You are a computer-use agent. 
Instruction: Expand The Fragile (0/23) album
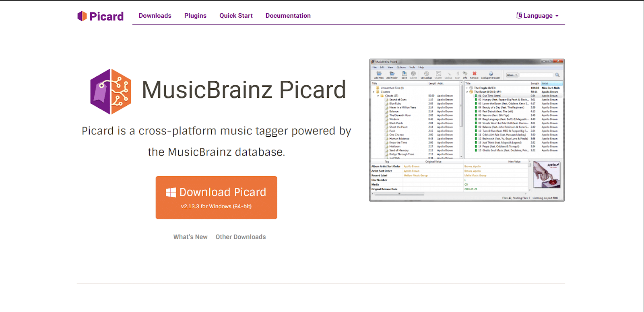tap(467, 88)
